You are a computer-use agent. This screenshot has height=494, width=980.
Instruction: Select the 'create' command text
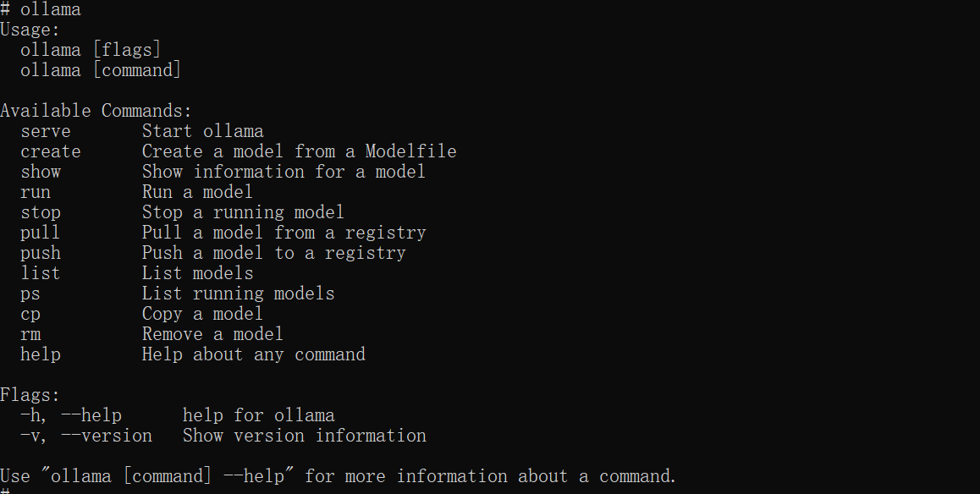pos(51,151)
